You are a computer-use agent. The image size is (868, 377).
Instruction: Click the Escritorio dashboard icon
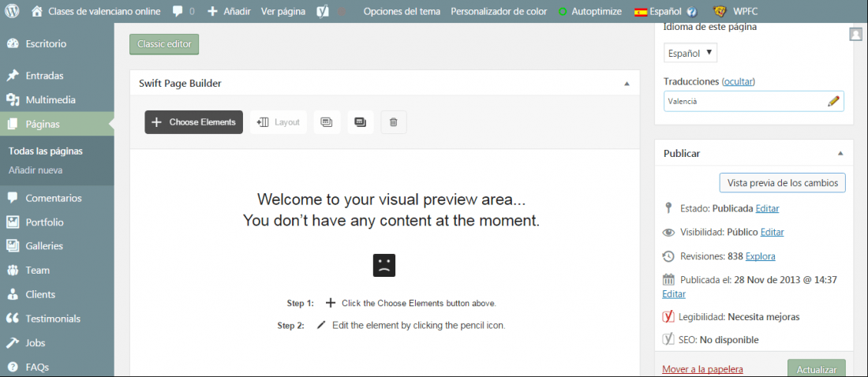point(13,43)
